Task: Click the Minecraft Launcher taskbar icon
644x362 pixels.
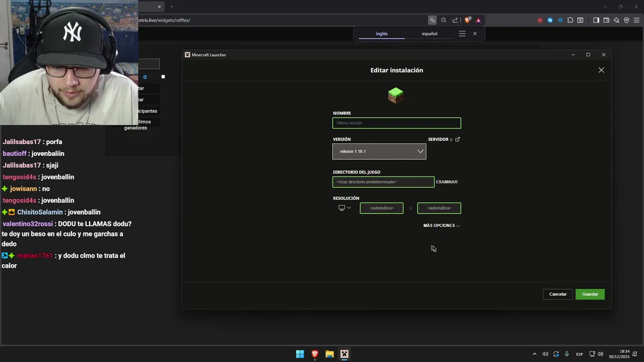Action: tap(344, 354)
